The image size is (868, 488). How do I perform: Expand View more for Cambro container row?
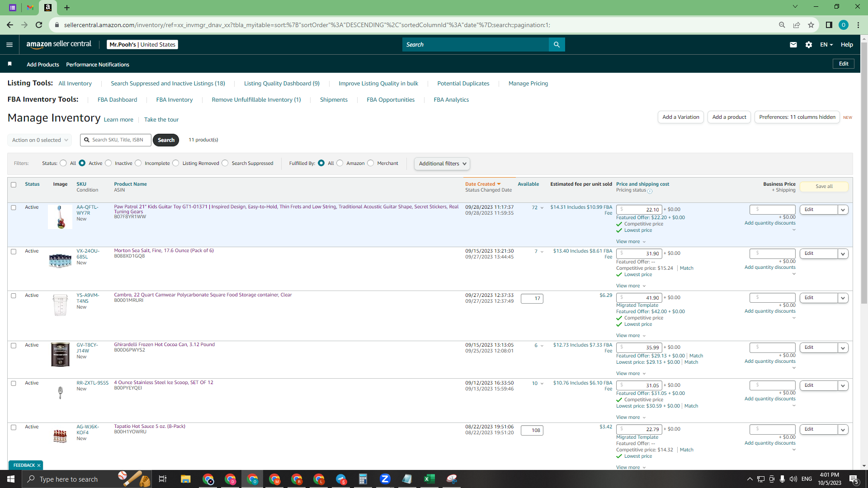(x=631, y=335)
